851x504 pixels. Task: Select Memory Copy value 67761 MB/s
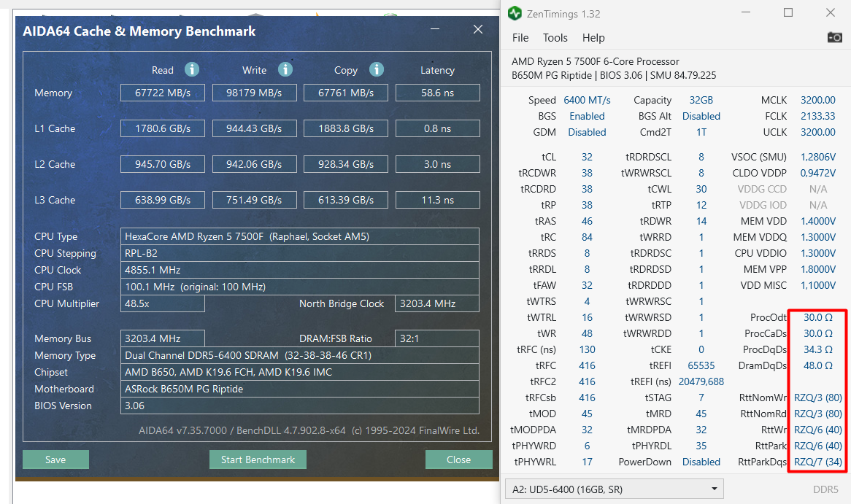click(x=346, y=93)
